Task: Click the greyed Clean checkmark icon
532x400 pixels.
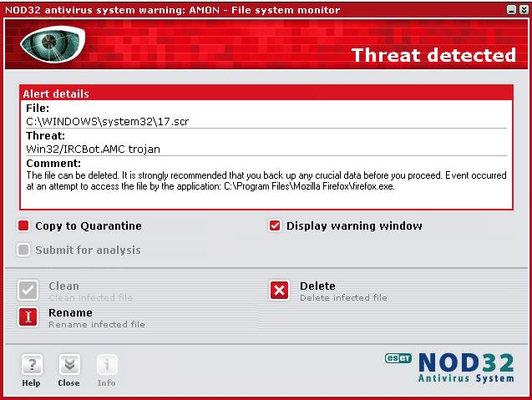Action: [28, 290]
